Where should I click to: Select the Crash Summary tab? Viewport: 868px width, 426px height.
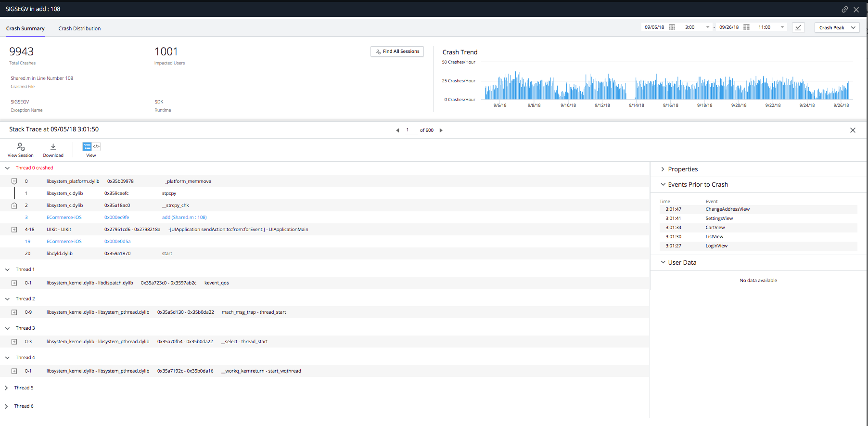(26, 28)
